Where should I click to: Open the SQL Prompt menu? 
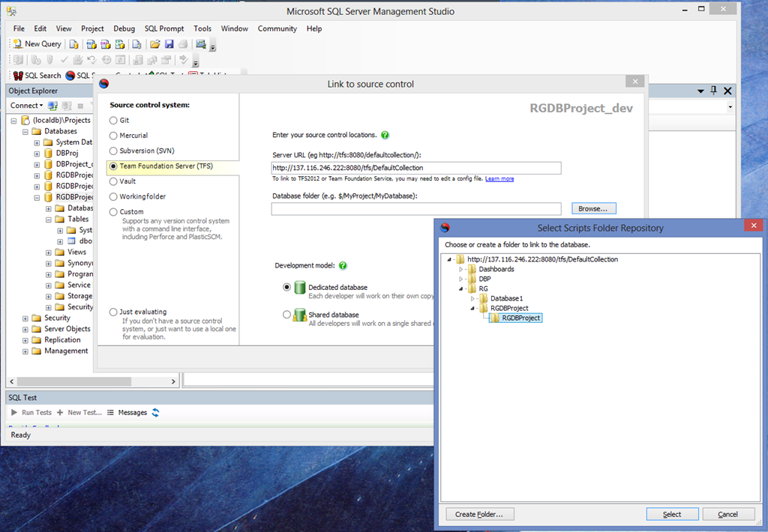coord(164,28)
